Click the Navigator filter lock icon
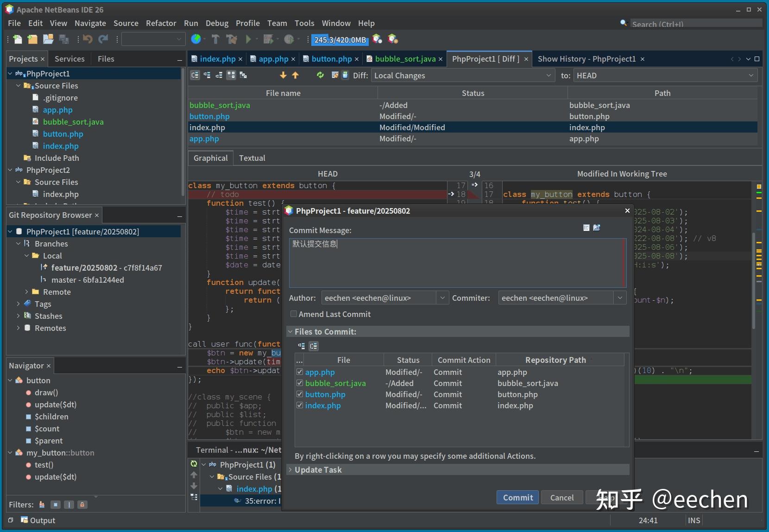This screenshot has height=532, width=769. click(82, 505)
